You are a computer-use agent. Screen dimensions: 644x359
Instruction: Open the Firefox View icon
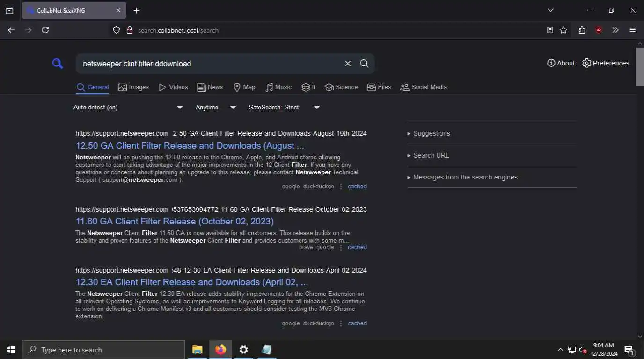(x=9, y=10)
